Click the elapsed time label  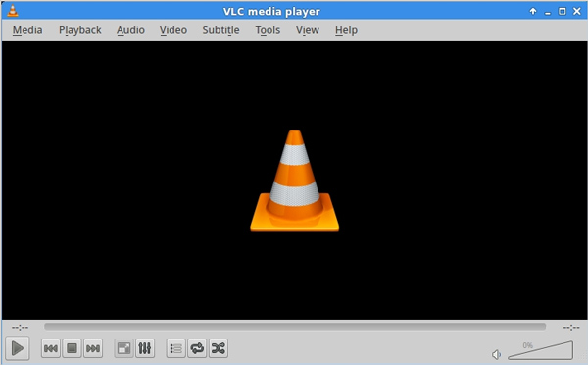pos(20,328)
